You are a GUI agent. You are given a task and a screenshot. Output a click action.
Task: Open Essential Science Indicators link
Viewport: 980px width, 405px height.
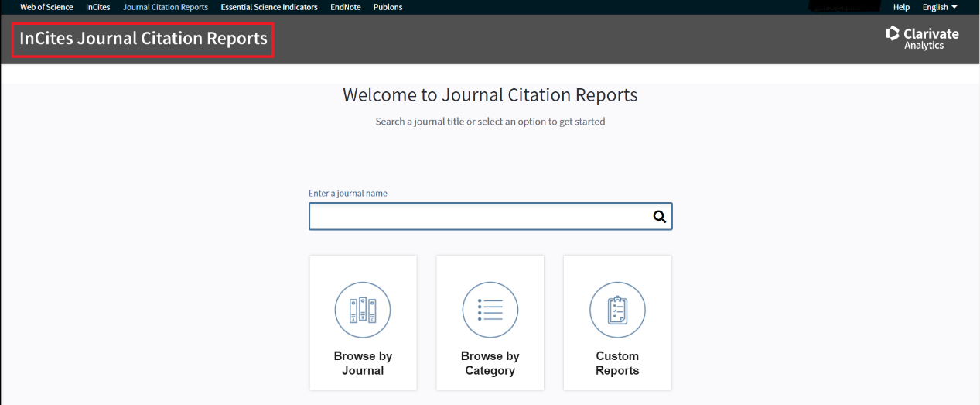point(269,7)
